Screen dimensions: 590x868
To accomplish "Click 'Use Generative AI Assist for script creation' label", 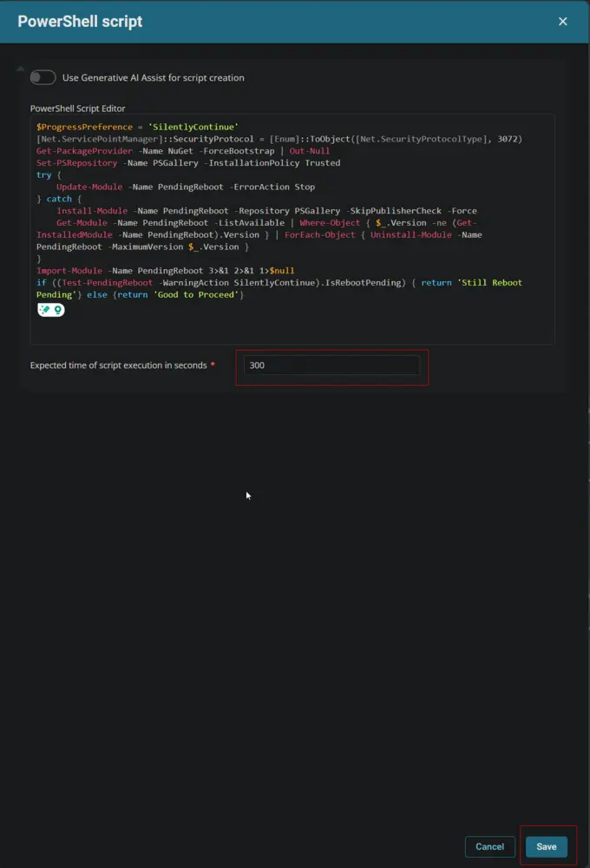I will [154, 78].
